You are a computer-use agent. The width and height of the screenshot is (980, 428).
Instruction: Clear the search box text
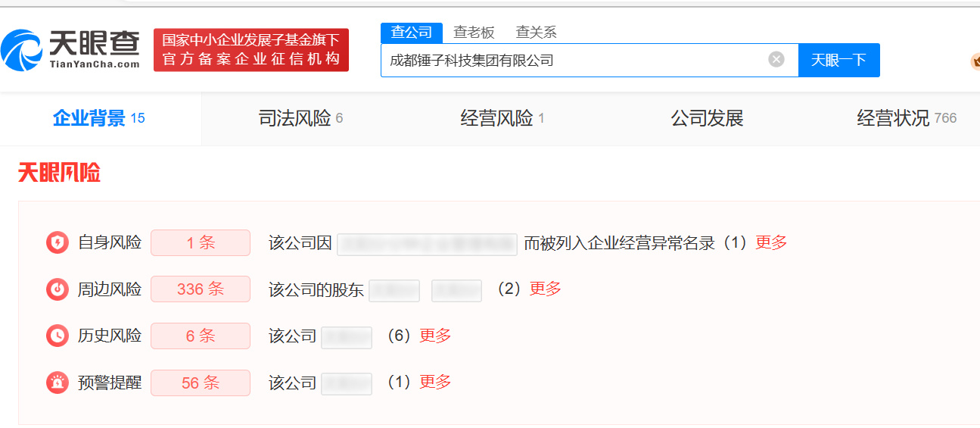click(776, 60)
